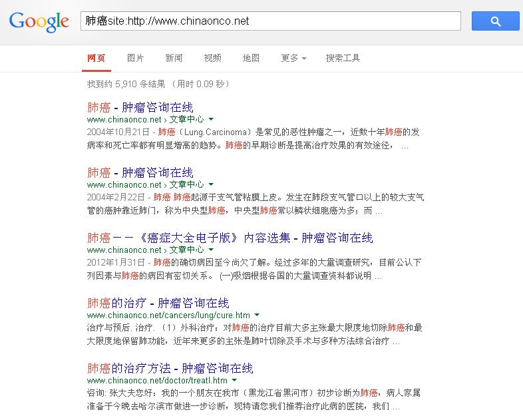523x420 pixels.
Task: Open 搜索工具 options
Action: tap(343, 58)
